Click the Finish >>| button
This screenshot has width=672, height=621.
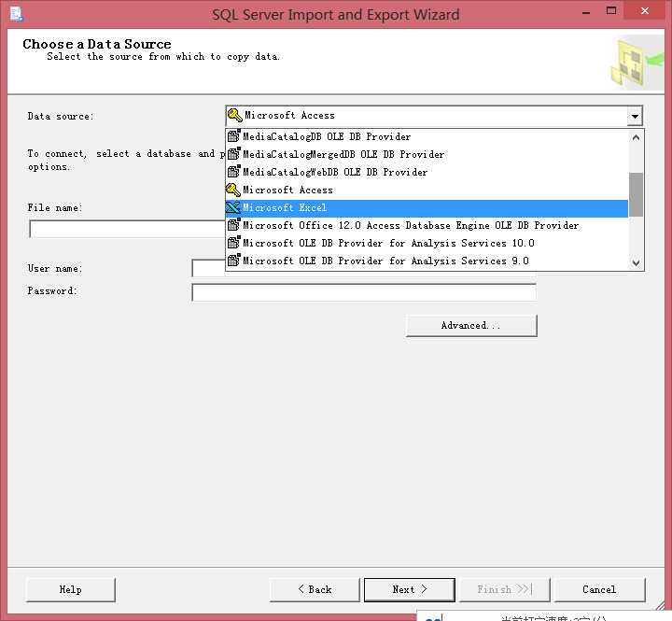tap(504, 589)
